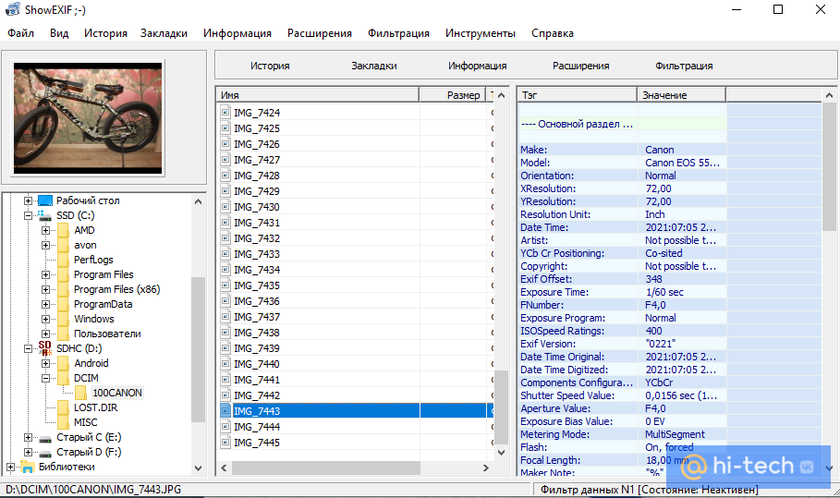Select file IMG_7443 in the list
The width and height of the screenshot is (840, 498).
257,411
